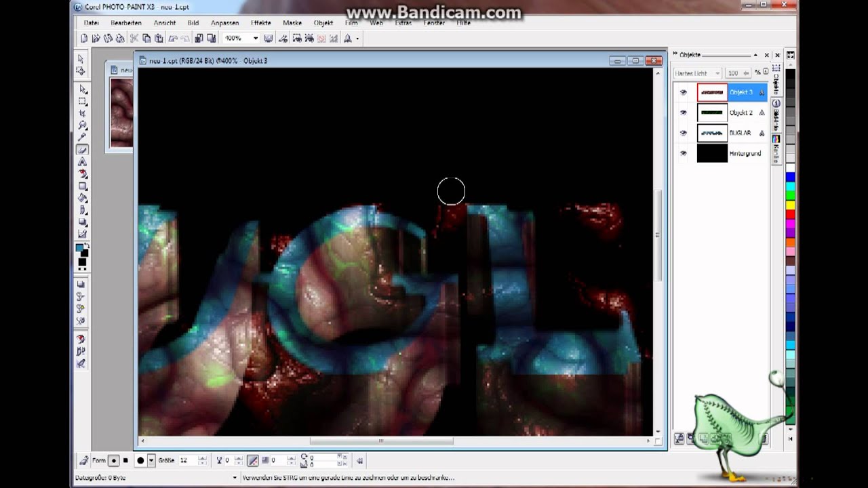Open the nib picker dropdown arrow

(x=151, y=460)
